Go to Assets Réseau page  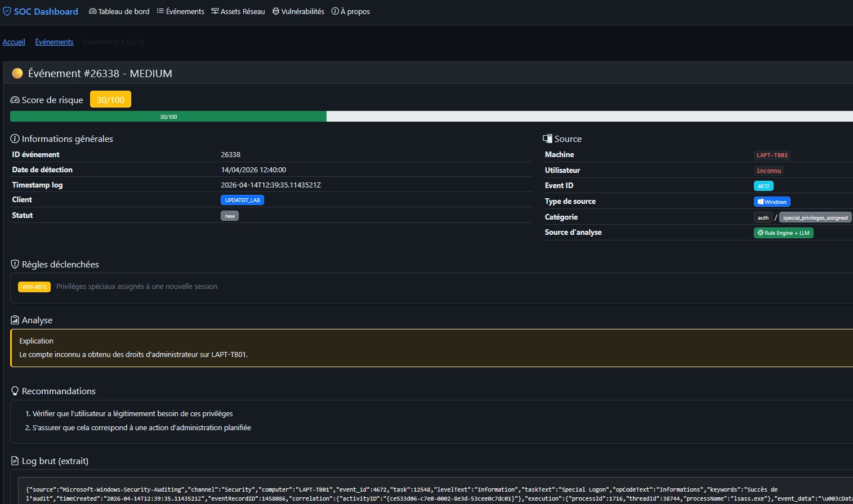tap(238, 11)
